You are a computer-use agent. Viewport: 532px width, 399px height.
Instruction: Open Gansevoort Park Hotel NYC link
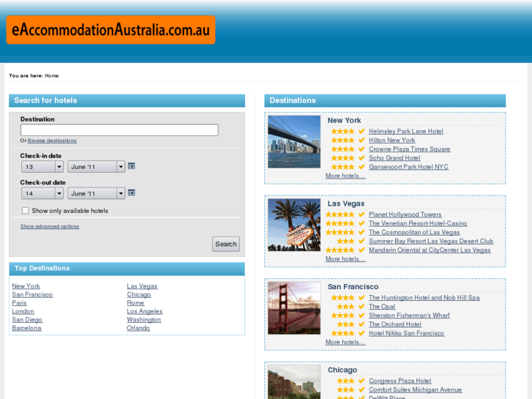click(x=409, y=167)
